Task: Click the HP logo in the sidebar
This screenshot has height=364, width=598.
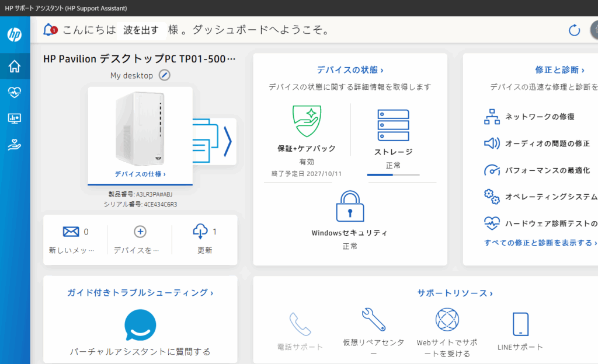Action: [15, 34]
